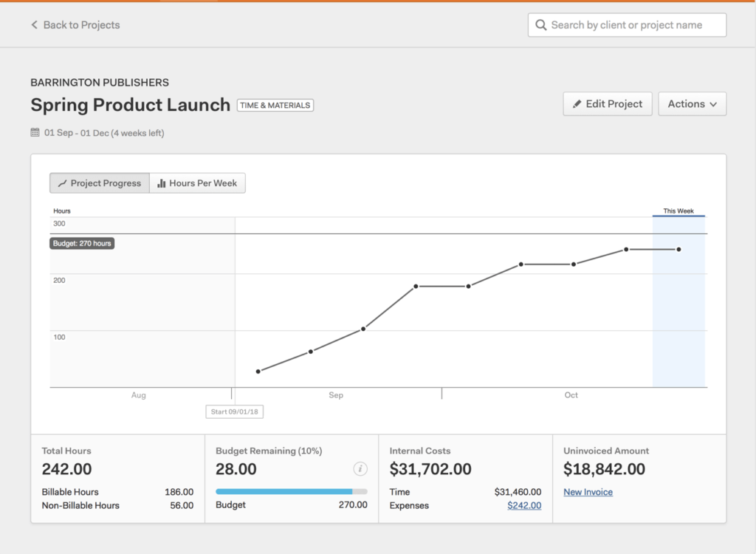756x554 pixels.
Task: Click the chart data point under This Week
Action: point(679,250)
